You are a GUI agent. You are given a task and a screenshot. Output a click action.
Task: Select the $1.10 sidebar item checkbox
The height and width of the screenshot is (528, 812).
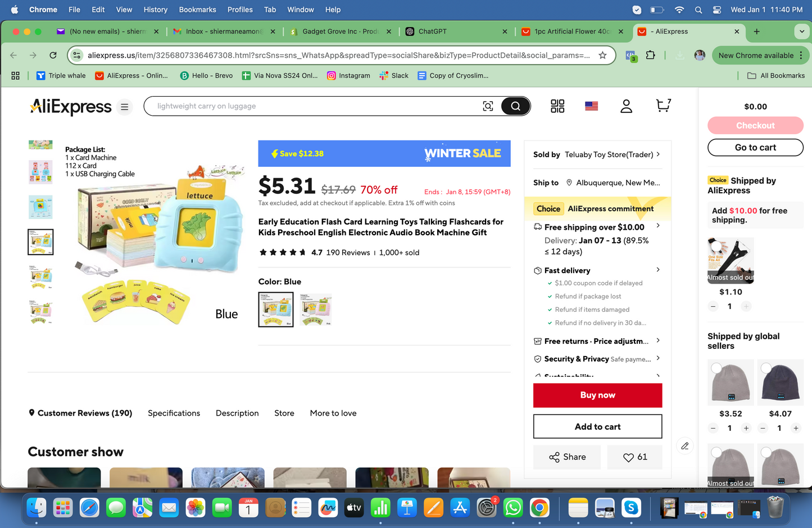(x=716, y=246)
